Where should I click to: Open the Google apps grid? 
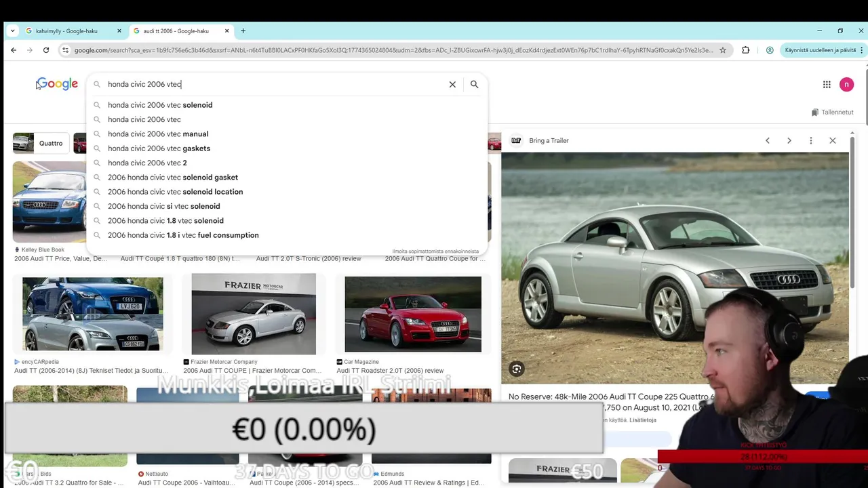coord(827,84)
